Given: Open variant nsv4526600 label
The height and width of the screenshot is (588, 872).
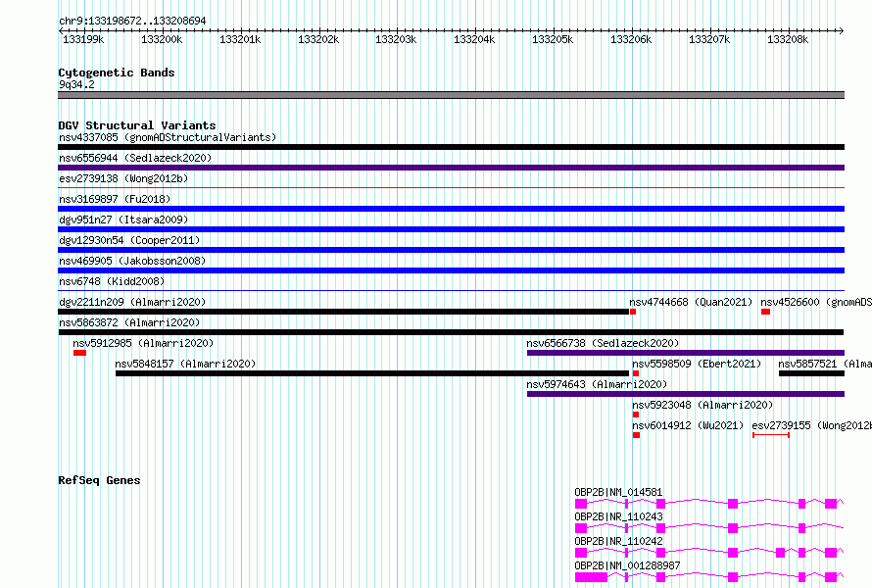Looking at the screenshot, I should 816,302.
